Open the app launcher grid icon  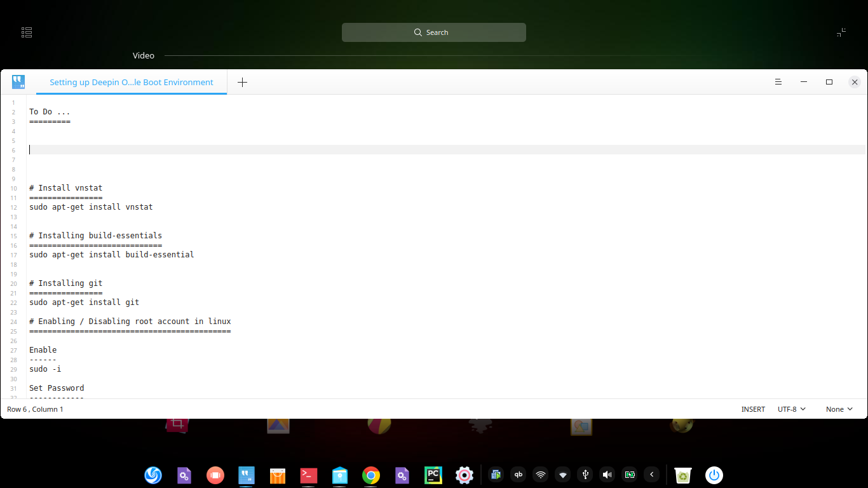pyautogui.click(x=26, y=32)
